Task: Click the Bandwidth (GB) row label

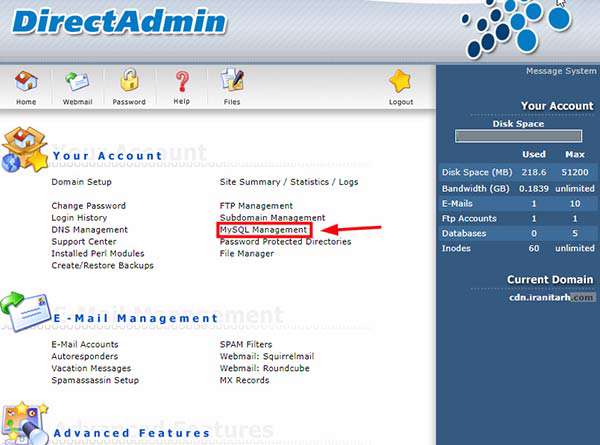Action: pos(476,189)
